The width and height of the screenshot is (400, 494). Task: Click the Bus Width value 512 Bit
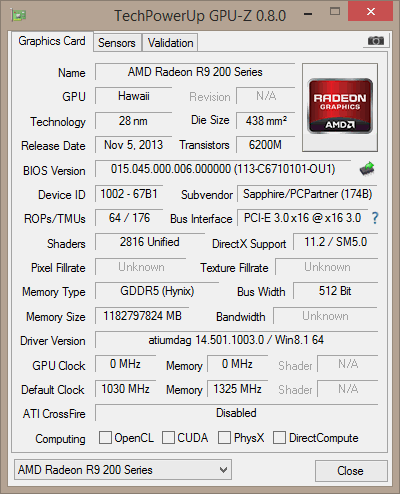click(x=335, y=291)
